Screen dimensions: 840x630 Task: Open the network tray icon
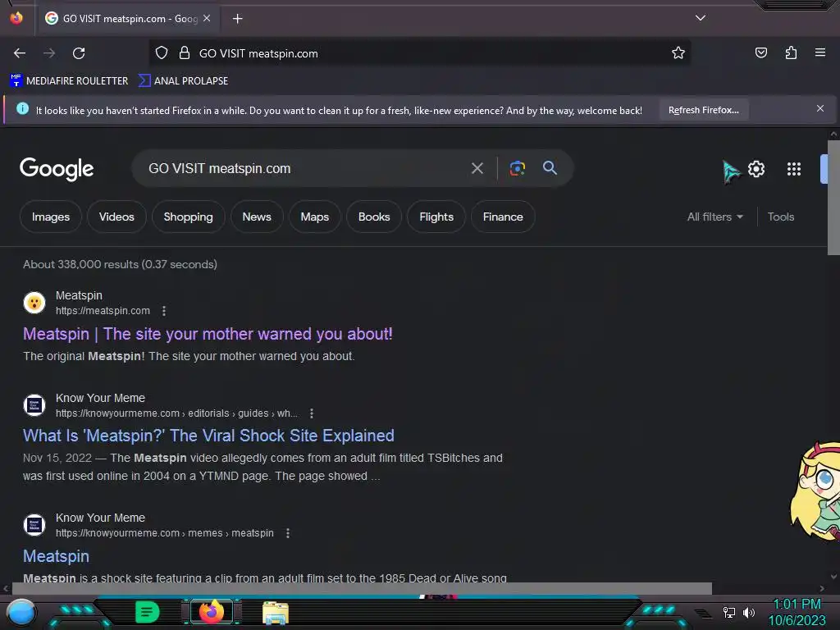(728, 612)
